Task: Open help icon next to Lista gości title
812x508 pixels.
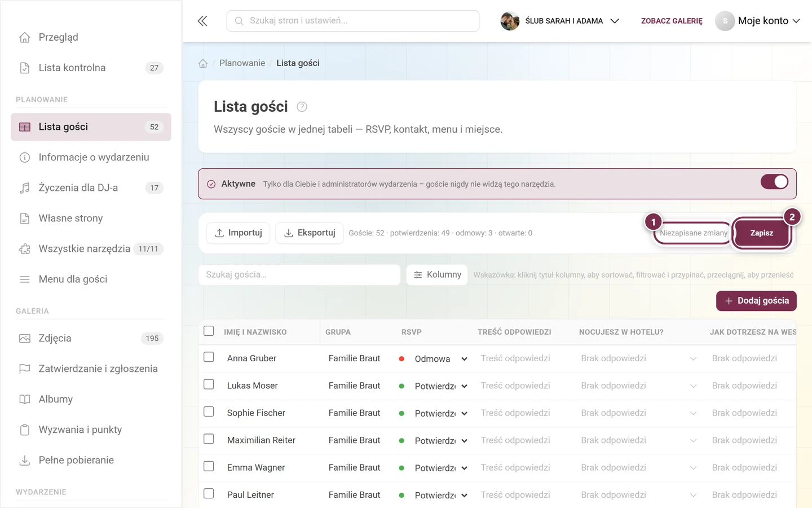Action: click(x=302, y=107)
